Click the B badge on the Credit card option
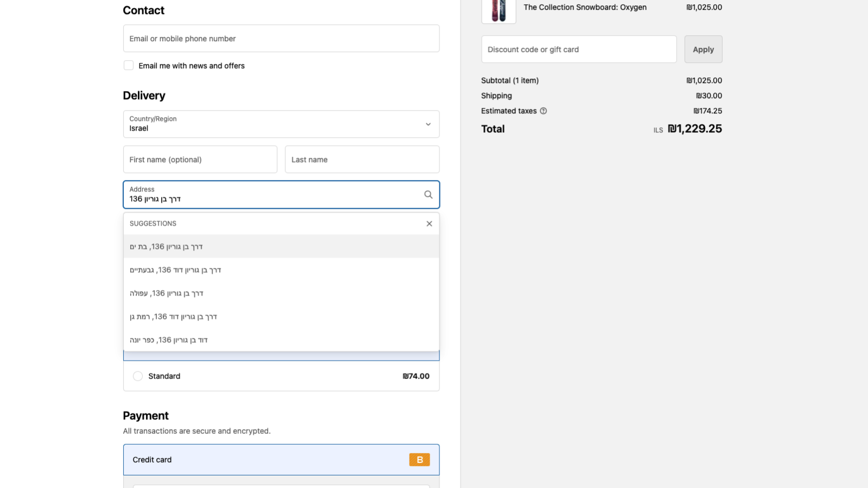 (x=419, y=459)
